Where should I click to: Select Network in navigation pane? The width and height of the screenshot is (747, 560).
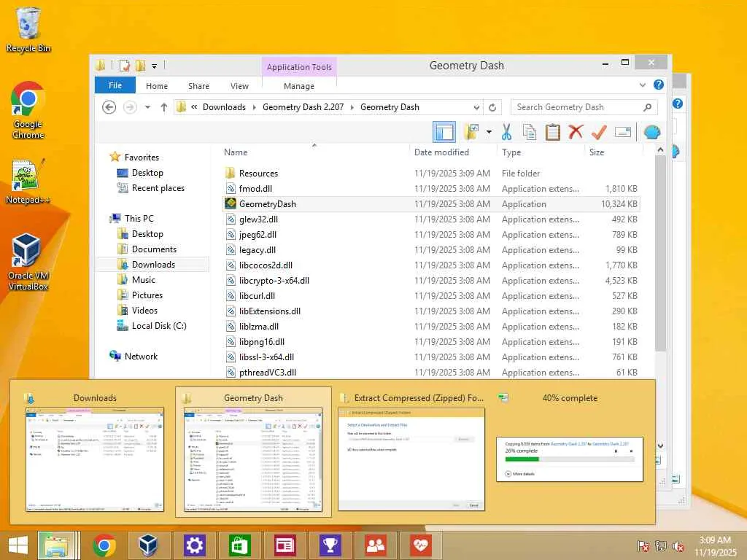coord(141,356)
